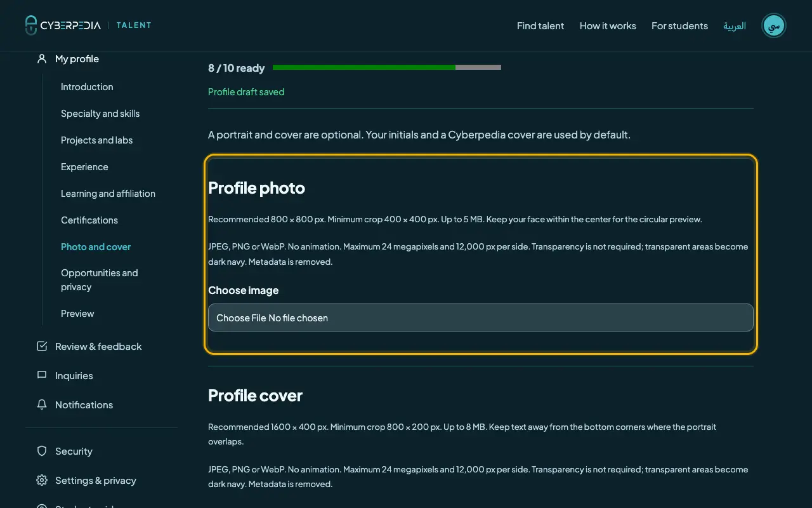Click the 8 / 10 ready text
This screenshot has width=812, height=508.
237,68
